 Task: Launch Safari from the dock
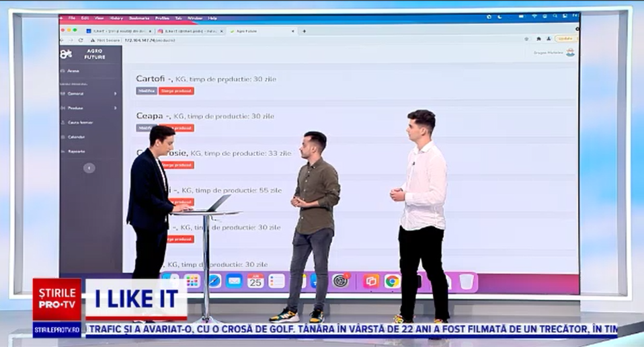[214, 281]
